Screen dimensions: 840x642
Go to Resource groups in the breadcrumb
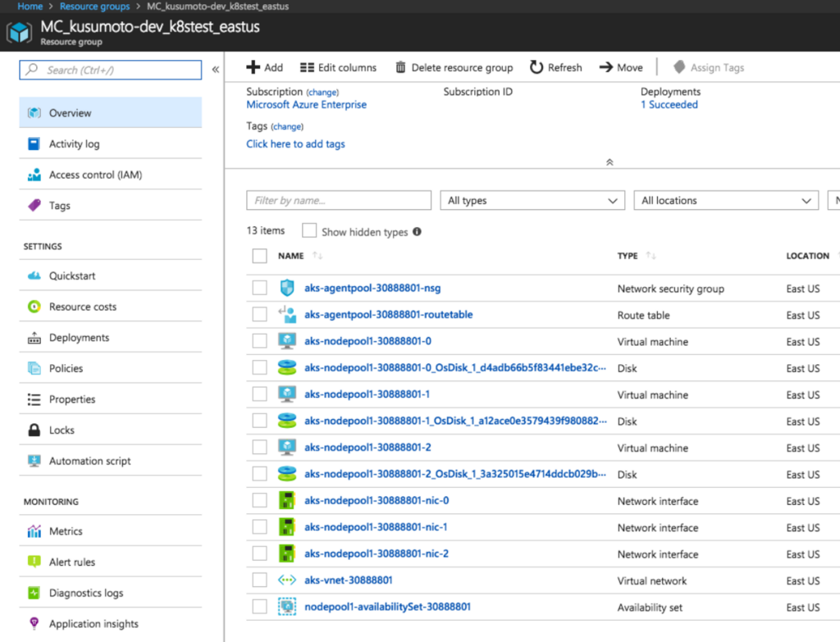(x=95, y=7)
